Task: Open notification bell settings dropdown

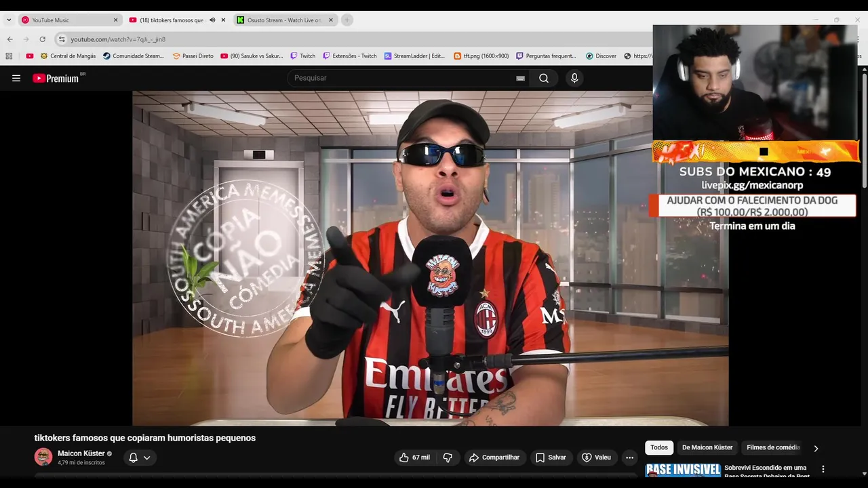Action: pyautogui.click(x=140, y=457)
